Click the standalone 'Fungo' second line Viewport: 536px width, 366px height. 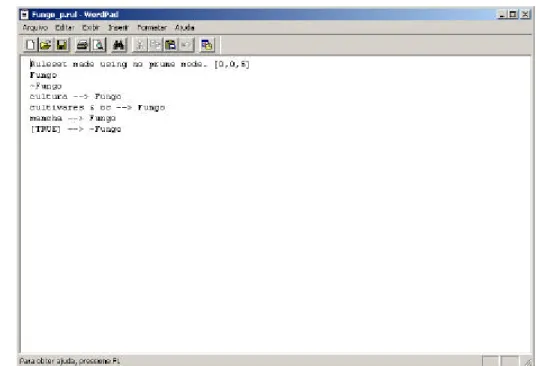coord(43,75)
